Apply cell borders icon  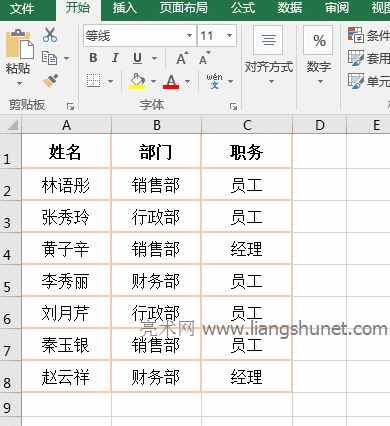tap(93, 81)
